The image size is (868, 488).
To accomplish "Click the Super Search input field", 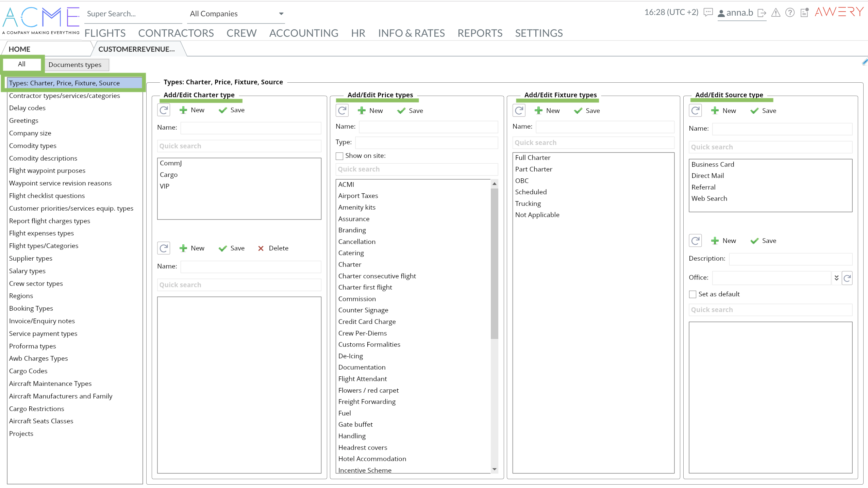I will pyautogui.click(x=133, y=14).
